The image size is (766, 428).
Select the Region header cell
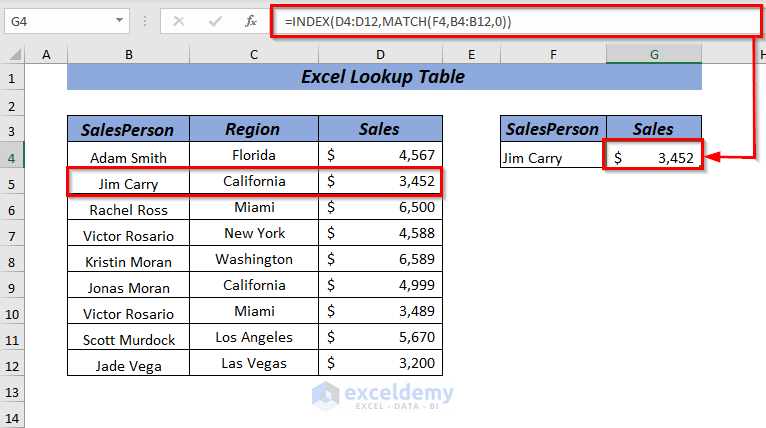(x=253, y=129)
